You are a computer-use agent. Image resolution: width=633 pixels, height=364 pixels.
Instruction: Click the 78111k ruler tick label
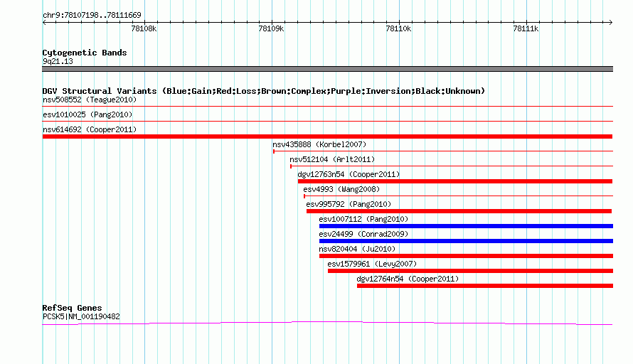[x=526, y=28]
